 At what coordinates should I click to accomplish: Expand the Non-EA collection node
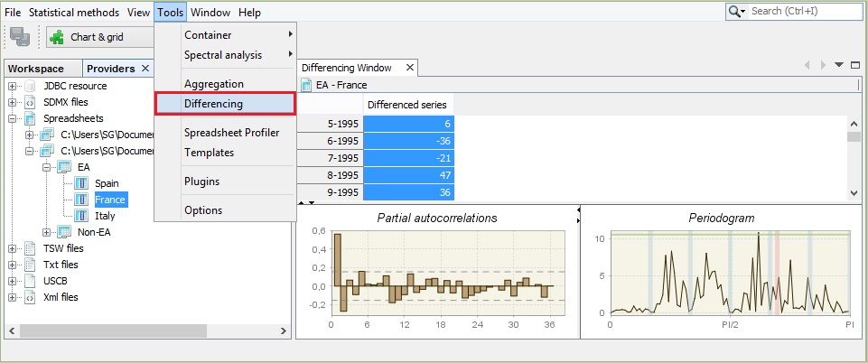[46, 232]
